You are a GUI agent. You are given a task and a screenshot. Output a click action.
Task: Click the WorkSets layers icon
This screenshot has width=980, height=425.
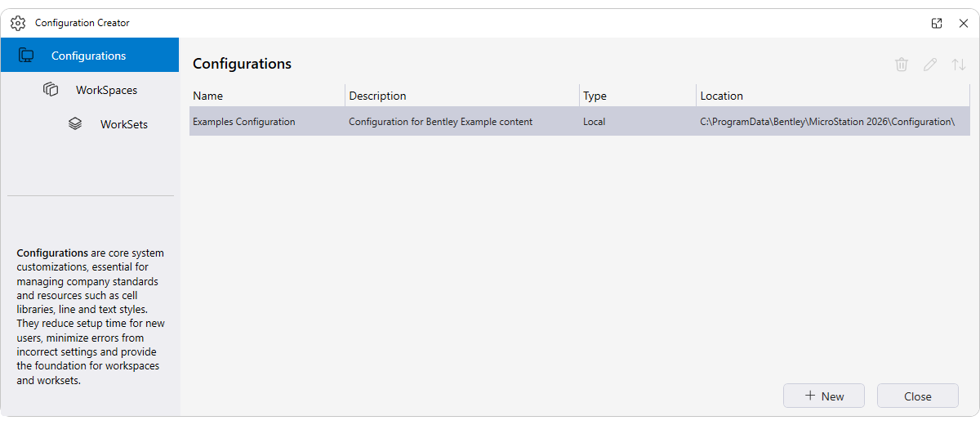point(75,124)
